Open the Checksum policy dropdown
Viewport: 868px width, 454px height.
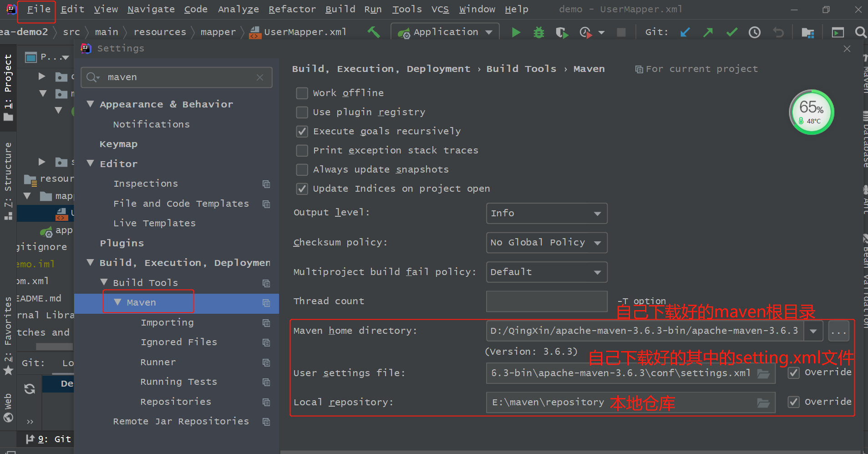(x=547, y=243)
